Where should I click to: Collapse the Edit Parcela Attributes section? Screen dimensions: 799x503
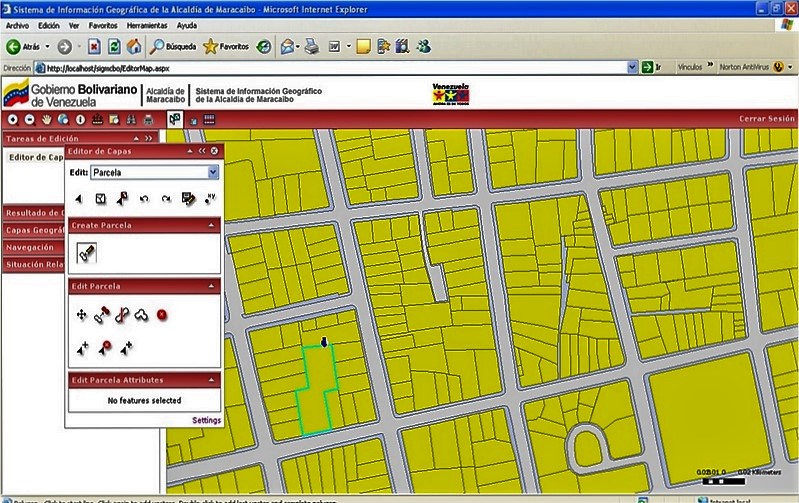[213, 380]
